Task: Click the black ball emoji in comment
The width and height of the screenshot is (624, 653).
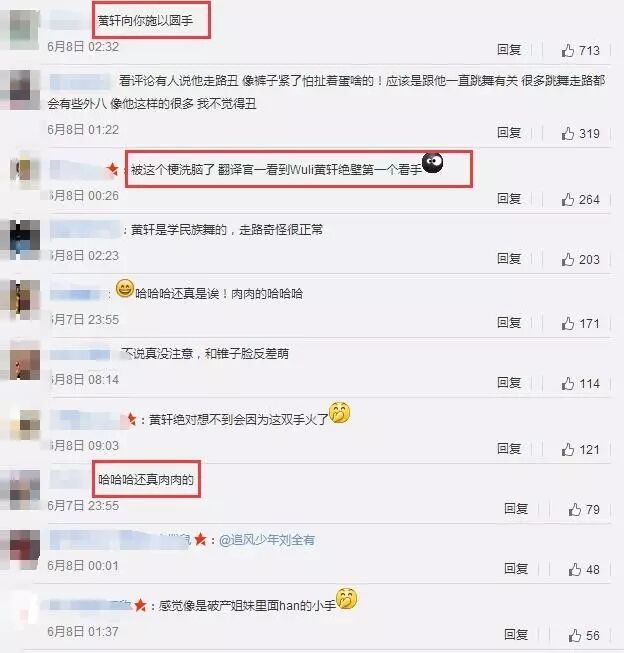Action: click(x=432, y=163)
